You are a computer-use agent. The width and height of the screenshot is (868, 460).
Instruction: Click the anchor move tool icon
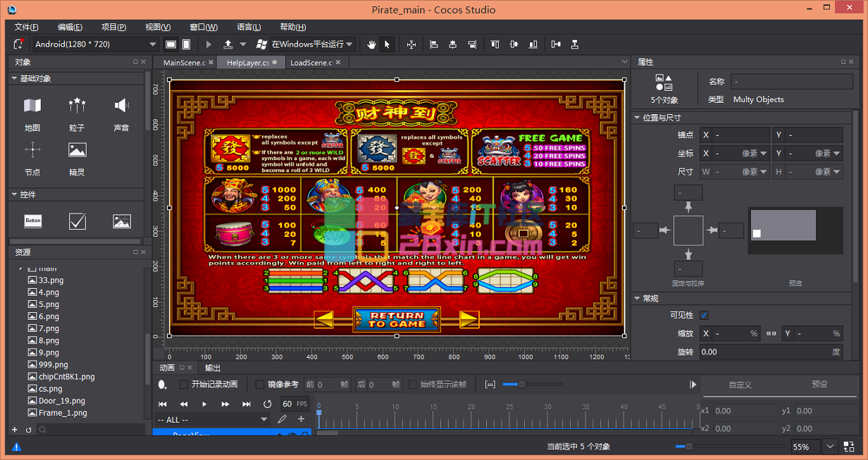pos(411,44)
